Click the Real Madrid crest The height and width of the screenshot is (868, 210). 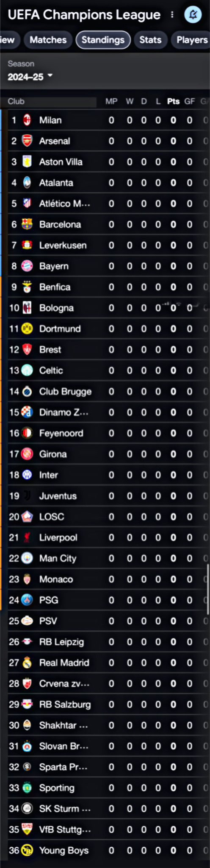(27, 662)
